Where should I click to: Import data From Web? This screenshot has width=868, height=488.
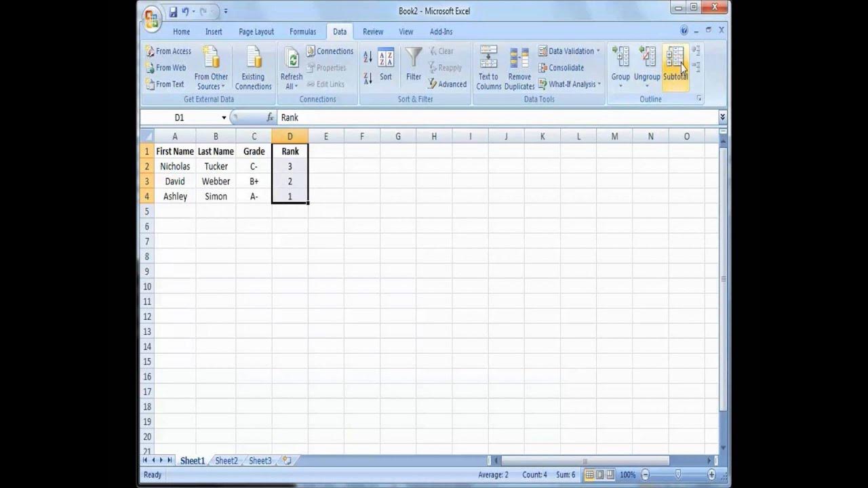tap(165, 68)
